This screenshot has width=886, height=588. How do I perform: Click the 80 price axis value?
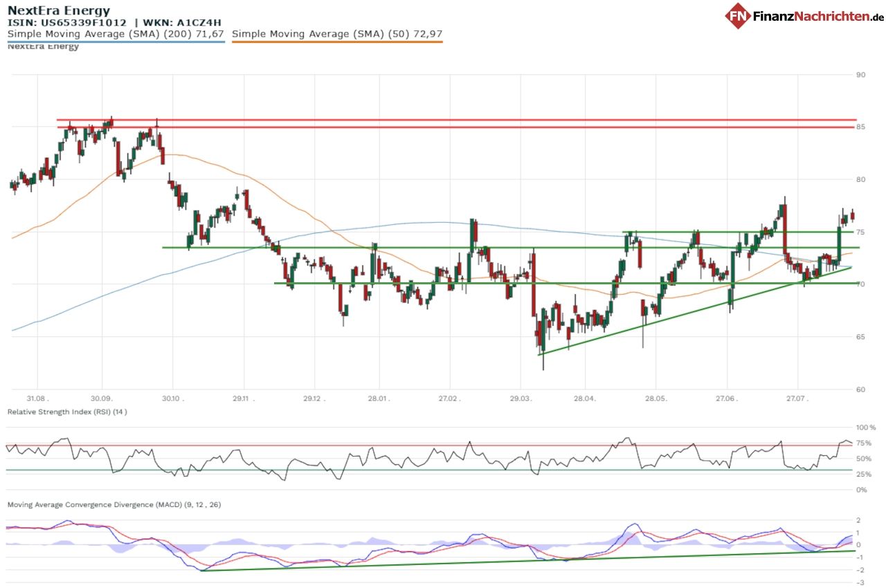point(861,179)
